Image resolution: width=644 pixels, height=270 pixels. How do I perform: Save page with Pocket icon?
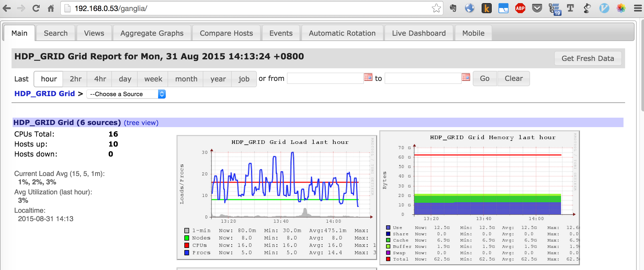[537, 8]
